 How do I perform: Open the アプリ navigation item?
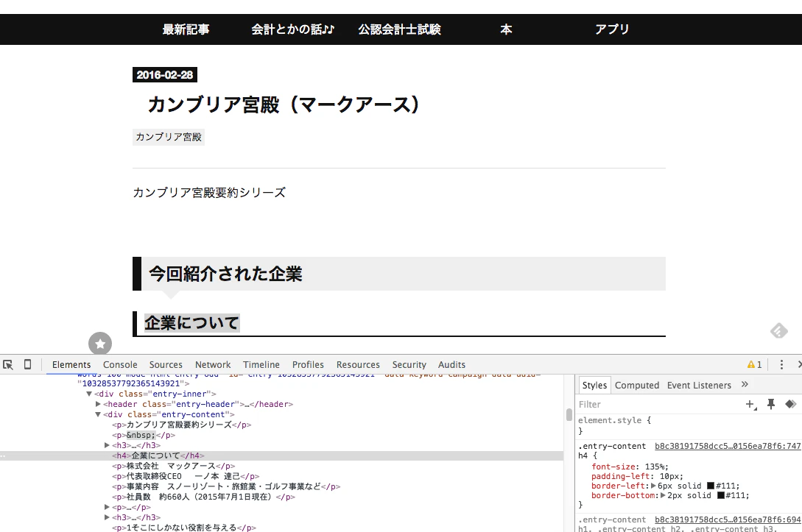tap(612, 29)
